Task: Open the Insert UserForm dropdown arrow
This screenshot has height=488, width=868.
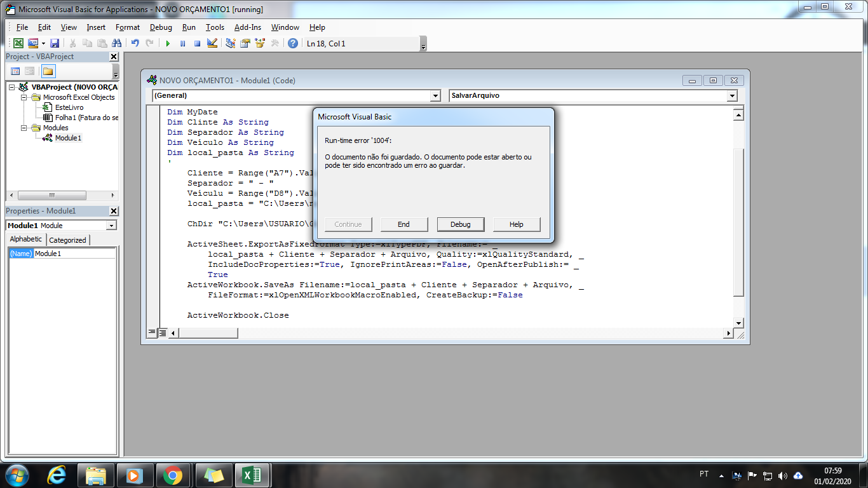Action: coord(43,43)
